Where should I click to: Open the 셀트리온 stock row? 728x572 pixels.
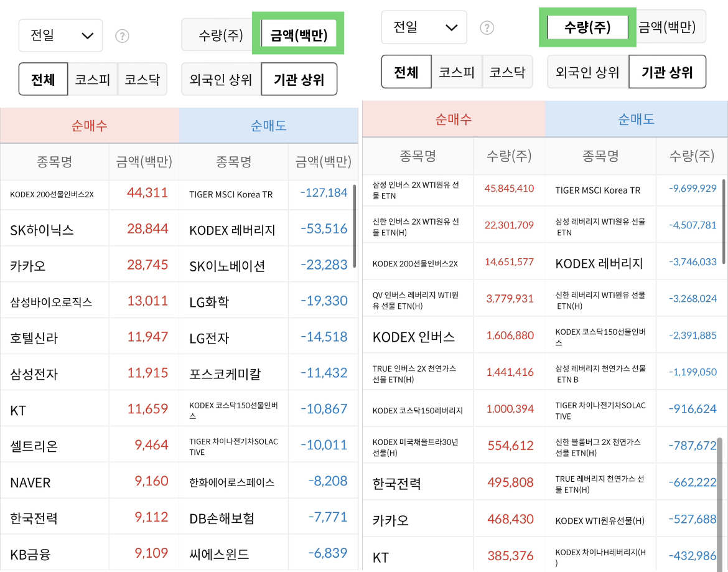pyautogui.click(x=34, y=446)
